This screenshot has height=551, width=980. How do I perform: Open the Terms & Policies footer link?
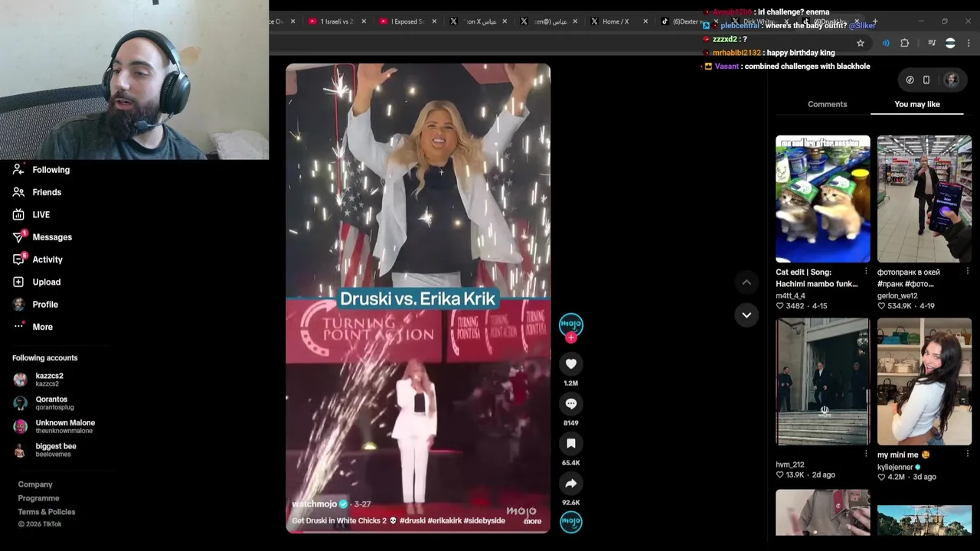(x=47, y=512)
